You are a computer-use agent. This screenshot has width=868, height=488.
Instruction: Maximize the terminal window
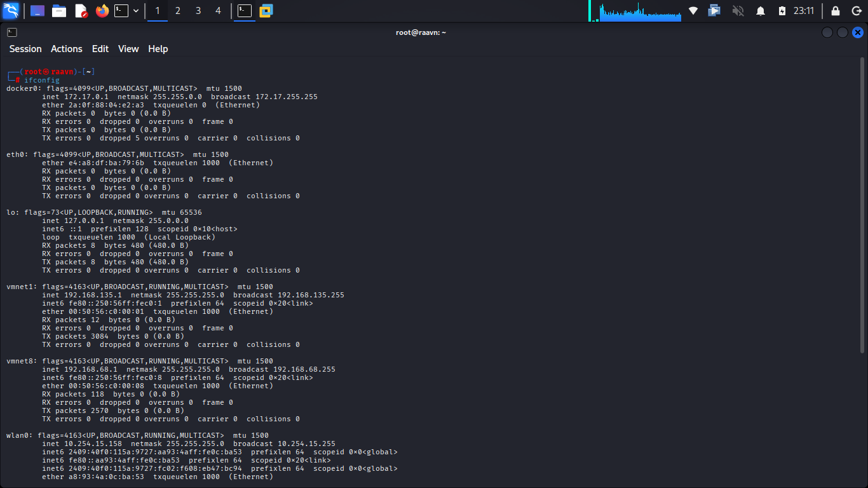842,32
